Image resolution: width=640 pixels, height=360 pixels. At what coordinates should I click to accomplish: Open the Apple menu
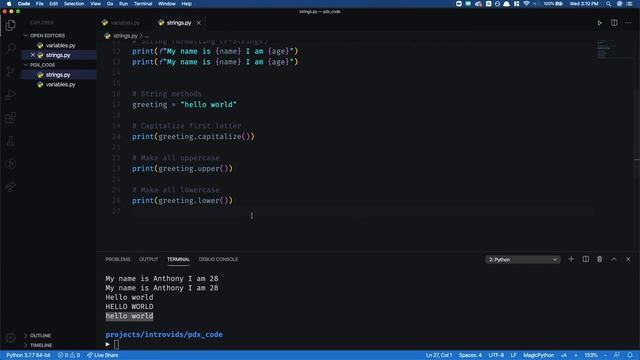click(x=9, y=4)
